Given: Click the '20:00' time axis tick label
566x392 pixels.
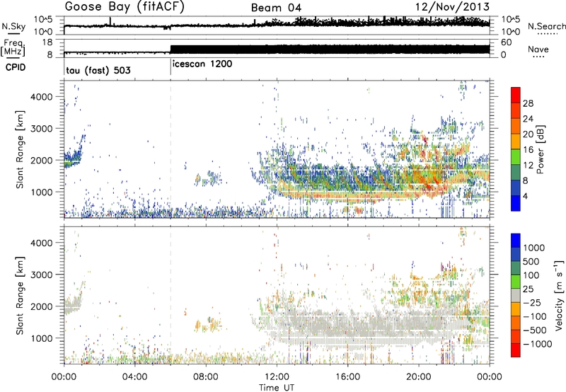Looking at the screenshot, I should [x=419, y=377].
